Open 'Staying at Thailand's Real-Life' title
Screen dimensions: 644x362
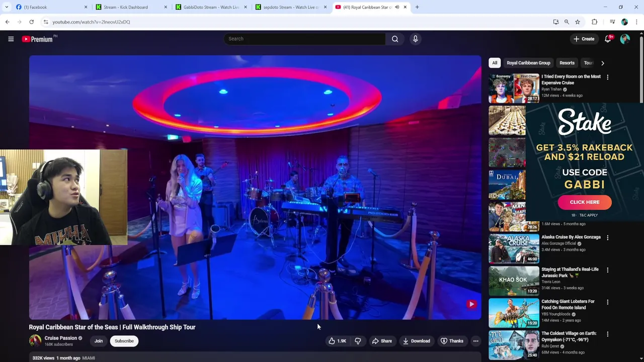570,273
